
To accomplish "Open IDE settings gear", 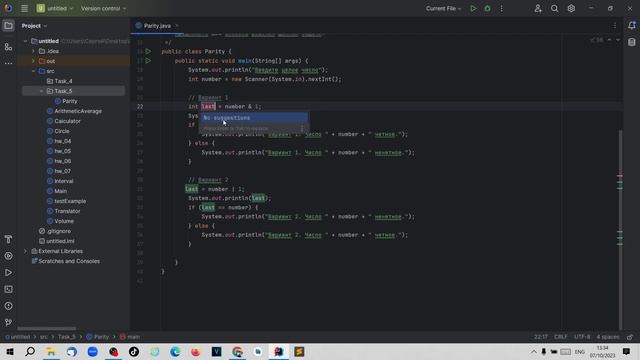I will (x=571, y=8).
